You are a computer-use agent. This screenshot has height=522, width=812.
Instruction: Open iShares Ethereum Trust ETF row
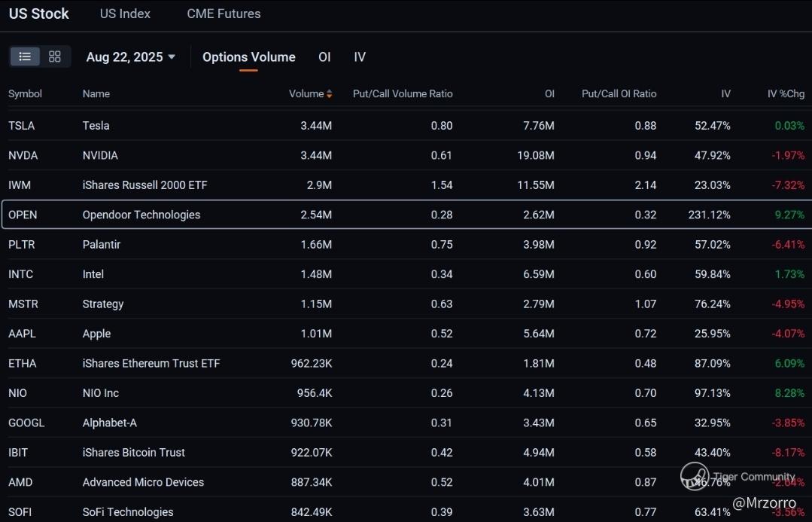151,363
